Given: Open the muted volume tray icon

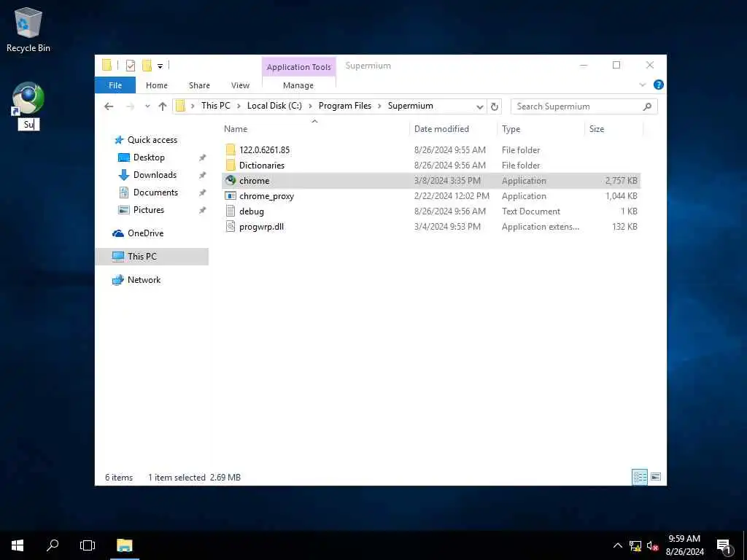Looking at the screenshot, I should tap(653, 545).
